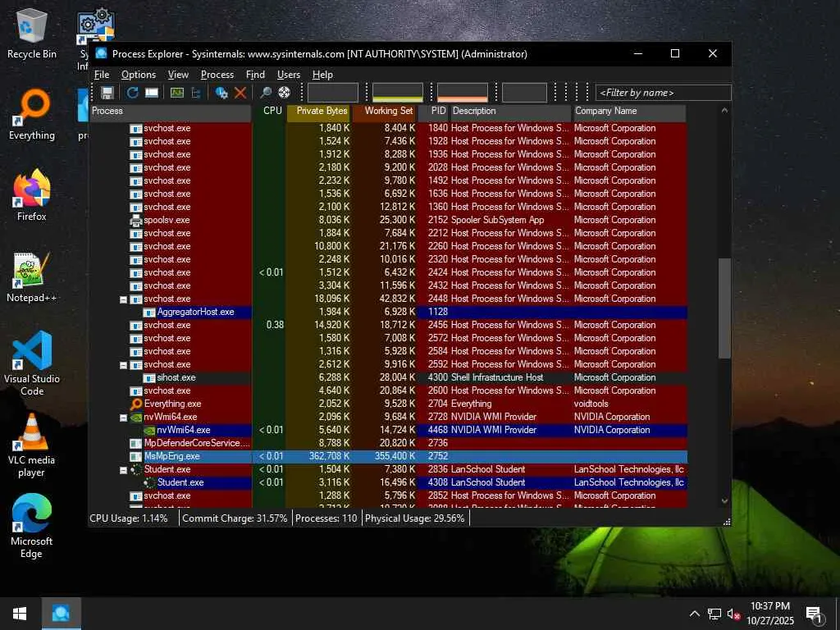Collapse the Student.exe PID 2836 tree node
Viewport: 840px width, 630px height.
tap(123, 470)
